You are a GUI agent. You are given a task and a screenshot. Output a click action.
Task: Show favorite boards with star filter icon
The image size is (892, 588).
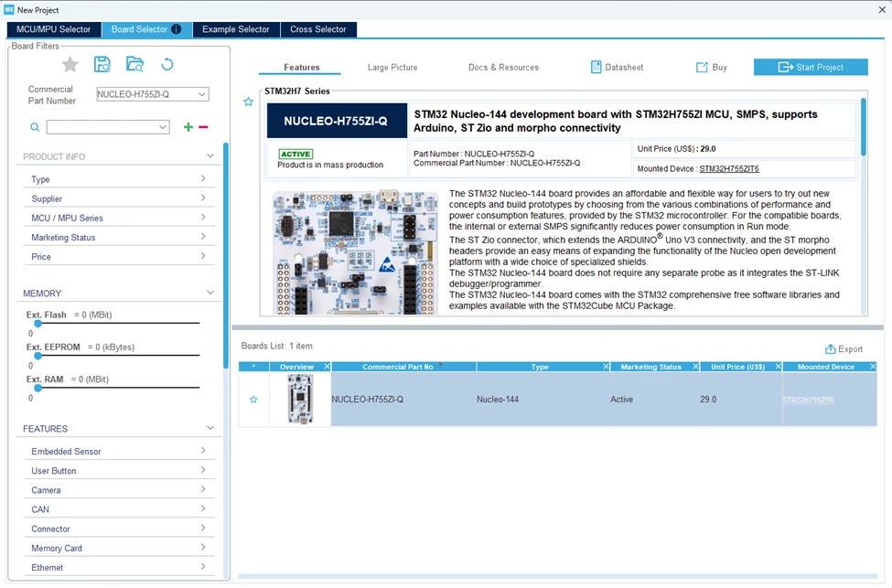[x=70, y=65]
